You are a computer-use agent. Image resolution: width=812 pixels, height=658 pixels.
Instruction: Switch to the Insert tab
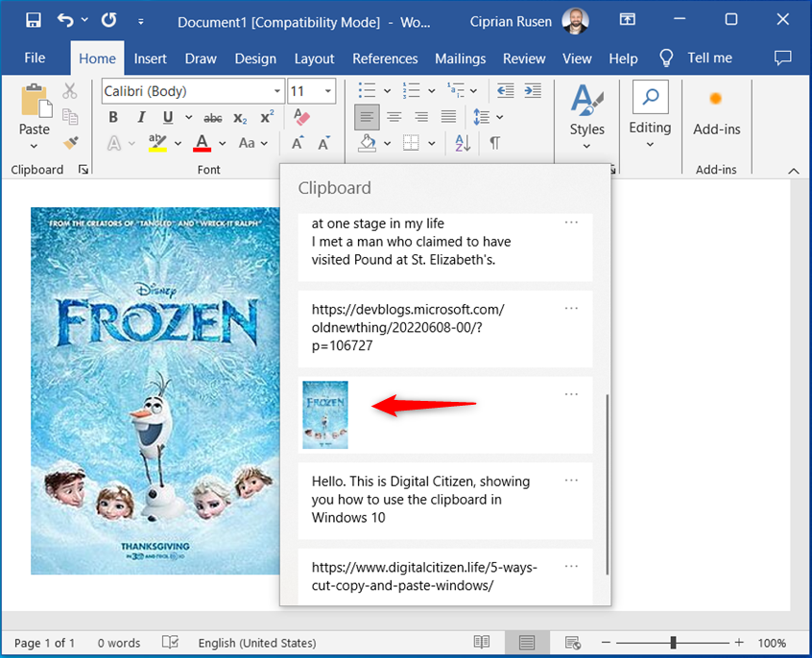[x=150, y=58]
